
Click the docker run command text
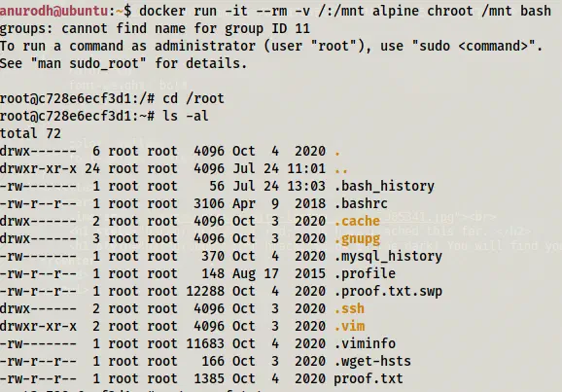[x=345, y=11]
